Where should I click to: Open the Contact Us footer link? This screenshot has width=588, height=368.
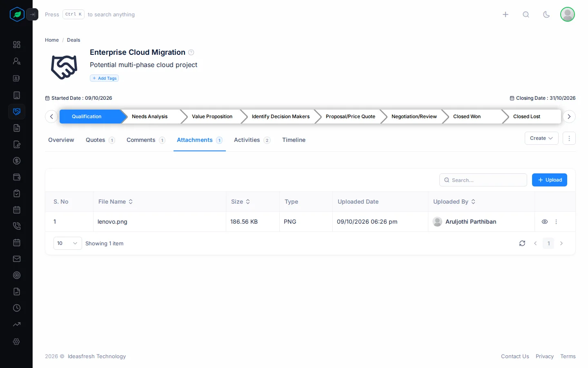click(515, 357)
